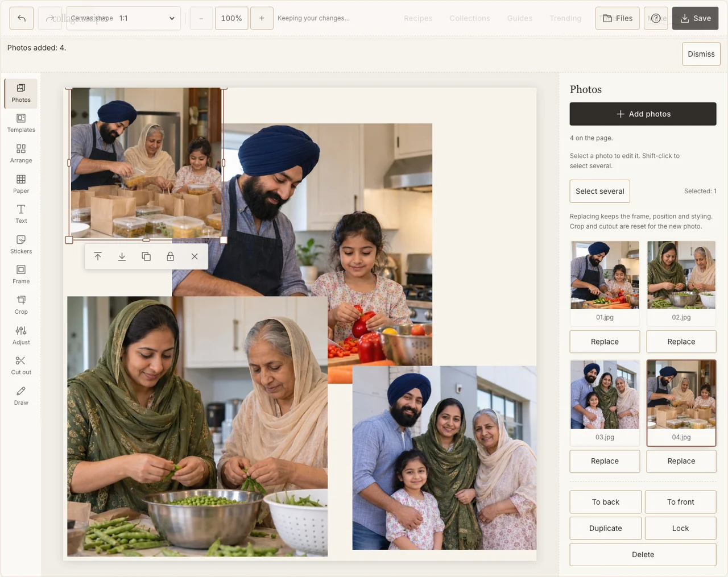The image size is (728, 577).
Task: Choose the Draw pencil tool
Action: coord(21,396)
